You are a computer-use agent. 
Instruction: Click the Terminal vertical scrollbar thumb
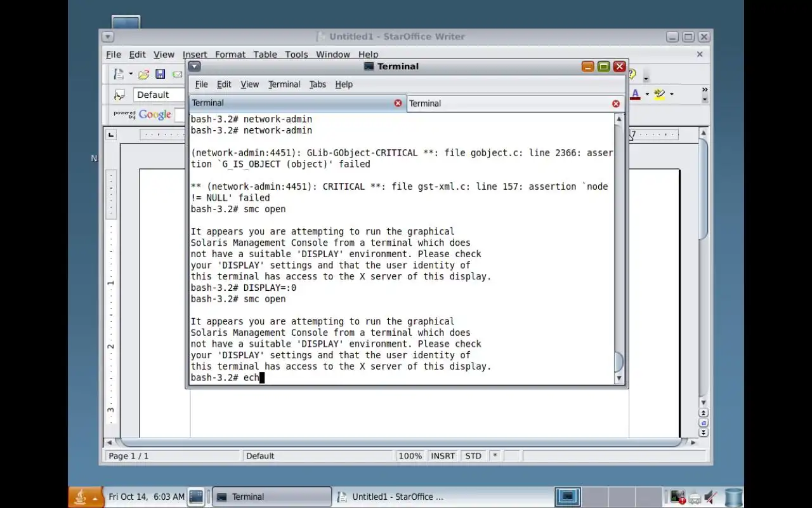619,363
